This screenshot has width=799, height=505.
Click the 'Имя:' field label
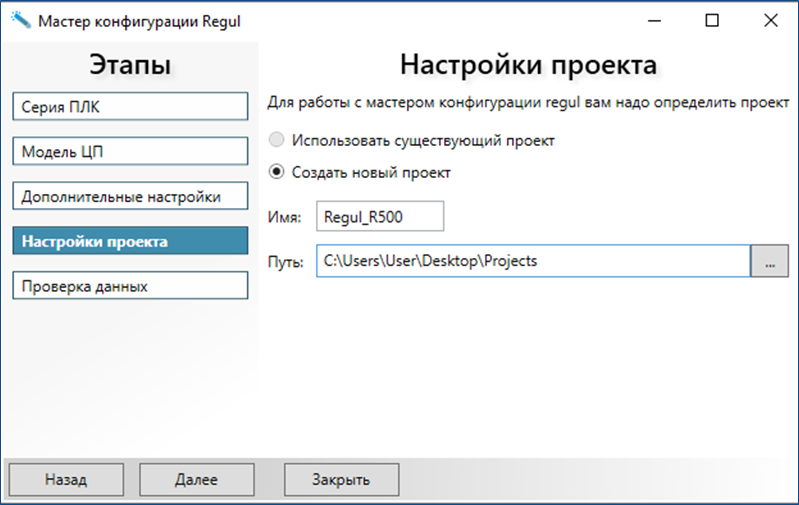click(x=284, y=217)
